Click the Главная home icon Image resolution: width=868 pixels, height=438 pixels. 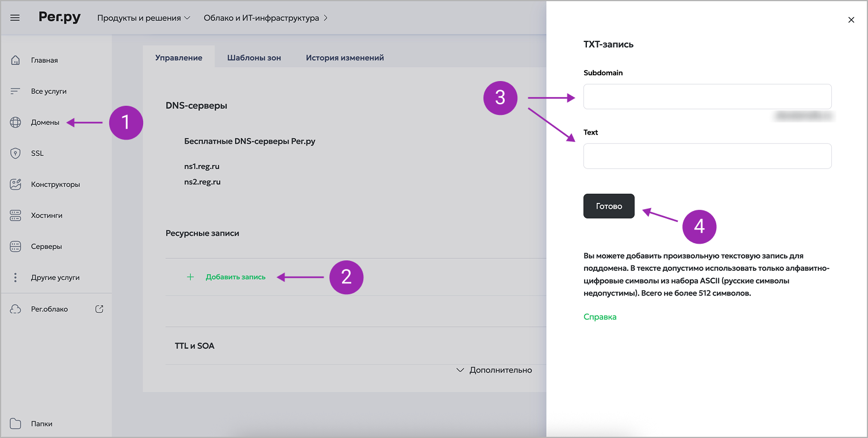[16, 60]
